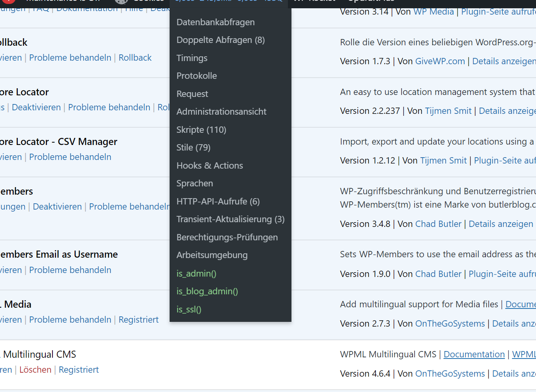Click Probleme behandeln in the Rollback row
The width and height of the screenshot is (536, 392).
70,58
